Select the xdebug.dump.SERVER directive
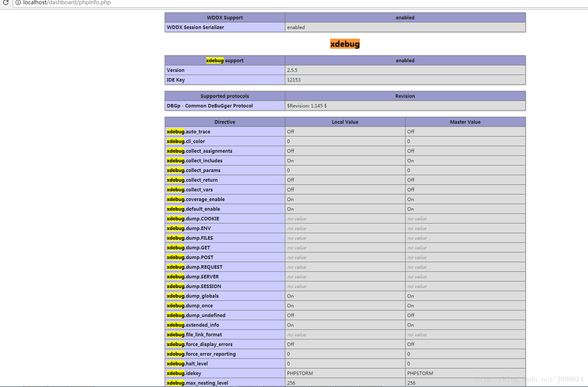 [225, 276]
